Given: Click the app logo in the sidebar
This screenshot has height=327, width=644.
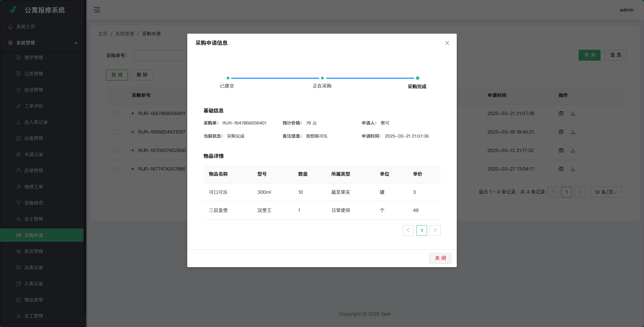Looking at the screenshot, I should coord(13,10).
